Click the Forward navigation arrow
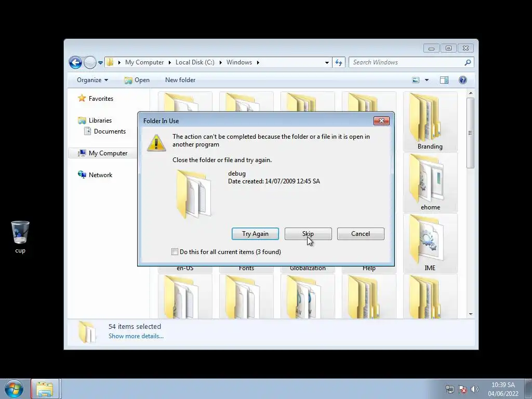532x399 pixels. click(90, 62)
